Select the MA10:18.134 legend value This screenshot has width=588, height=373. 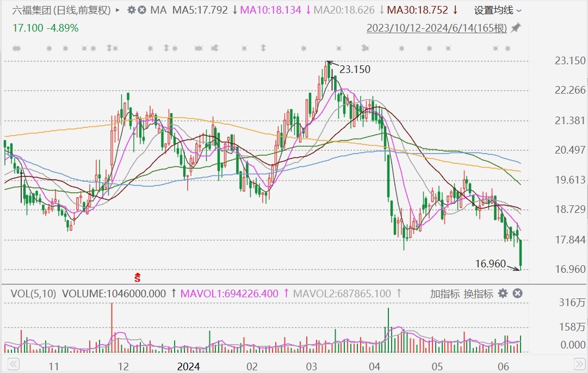270,10
